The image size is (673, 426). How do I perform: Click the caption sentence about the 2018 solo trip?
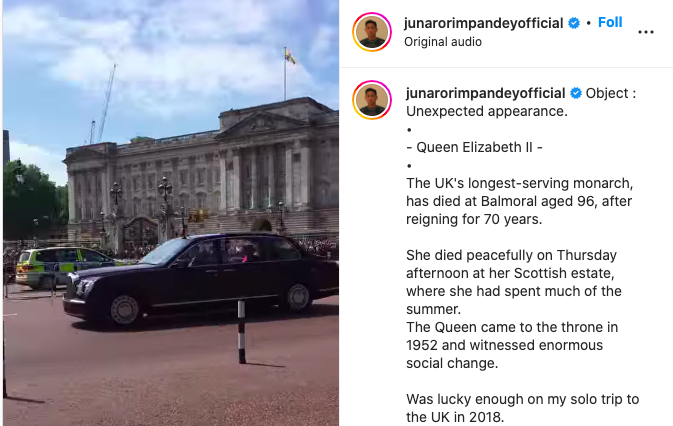[522, 408]
